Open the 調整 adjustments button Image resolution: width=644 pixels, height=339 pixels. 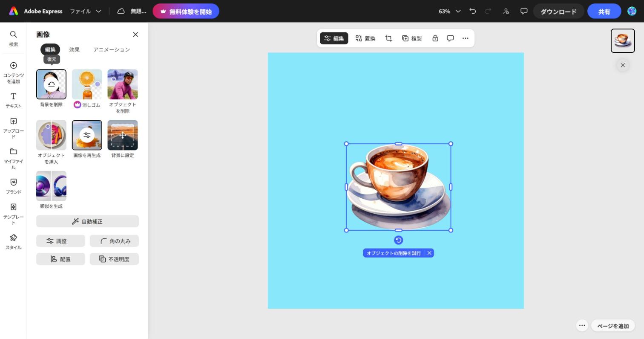click(x=60, y=241)
